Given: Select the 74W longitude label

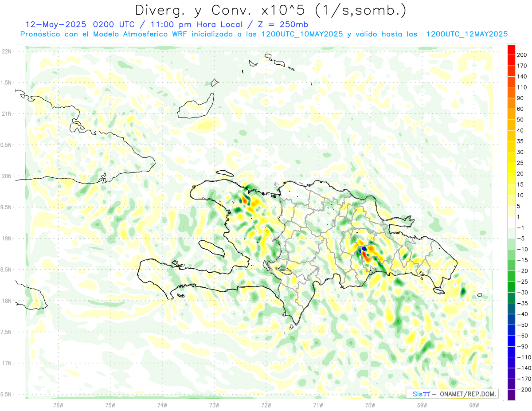Looking at the screenshot, I should coord(162,405).
